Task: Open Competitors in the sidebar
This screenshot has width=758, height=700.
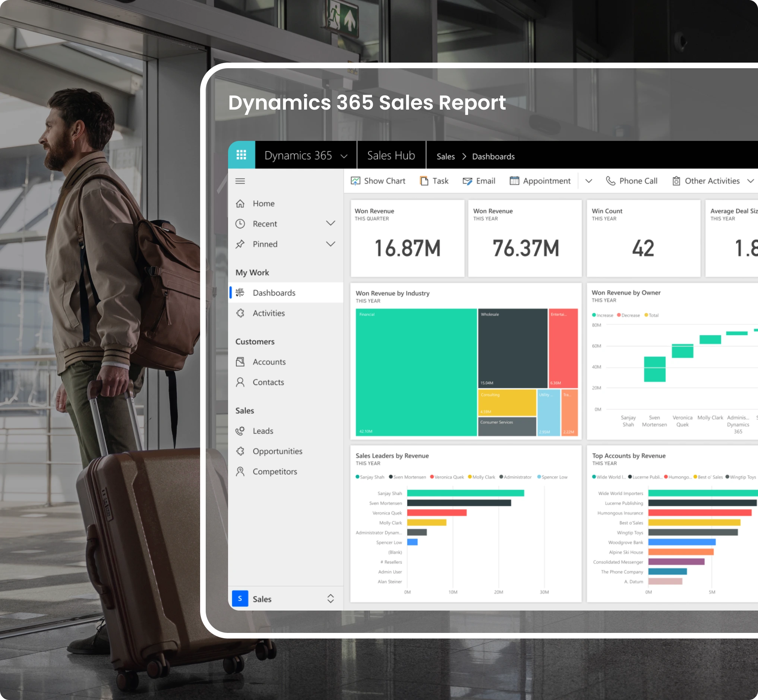Action: click(286, 472)
